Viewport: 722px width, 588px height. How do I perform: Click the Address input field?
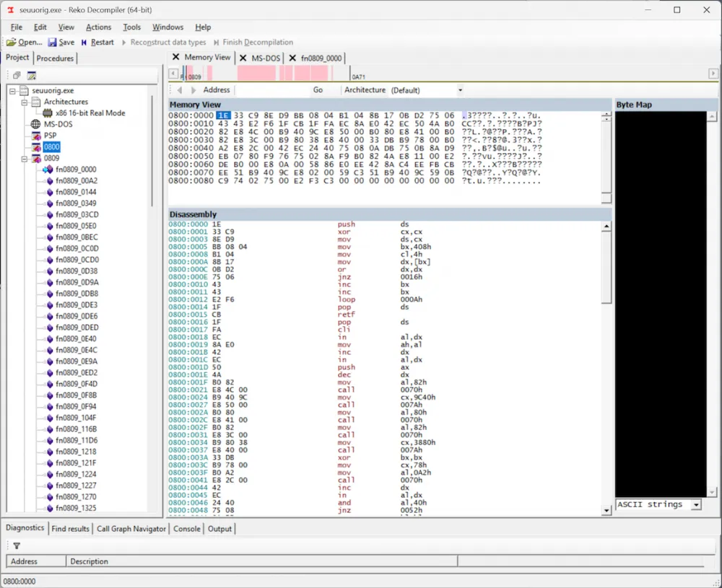point(271,90)
